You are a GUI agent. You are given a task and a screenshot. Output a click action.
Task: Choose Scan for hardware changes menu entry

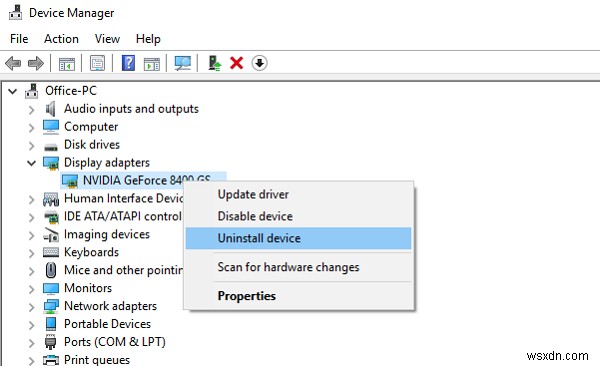[298, 267]
